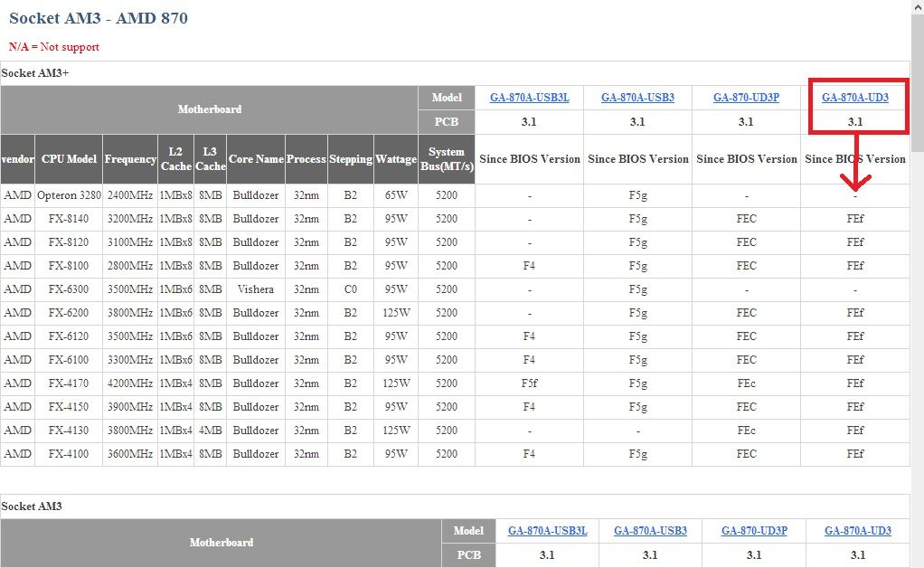Click the CPU Model column header

pyautogui.click(x=69, y=159)
